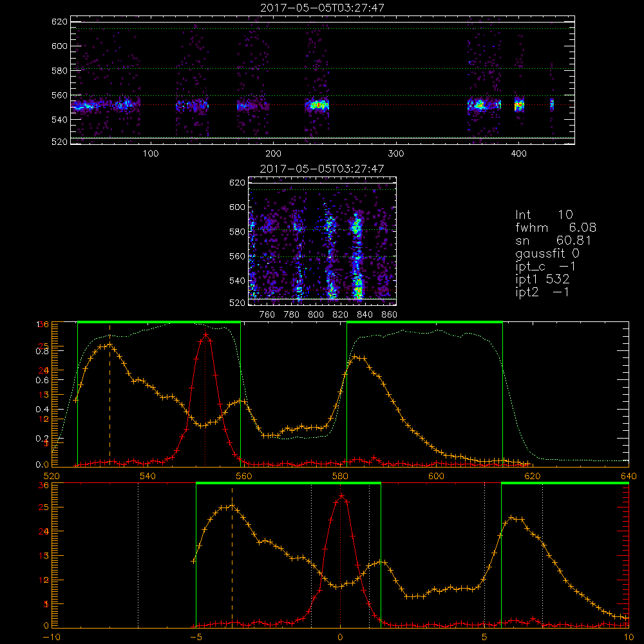This screenshot has height=644, width=644.
Task: Click the 580 x-axis label of upper profile plot
Action: click(x=340, y=477)
